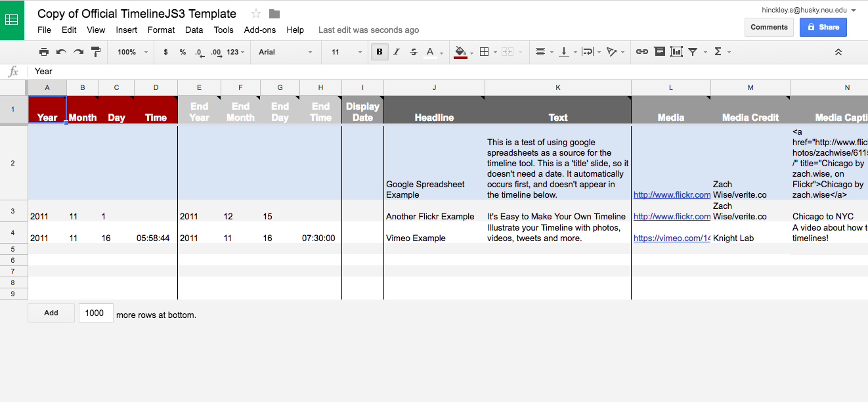Select the Paint format tool

click(x=95, y=51)
